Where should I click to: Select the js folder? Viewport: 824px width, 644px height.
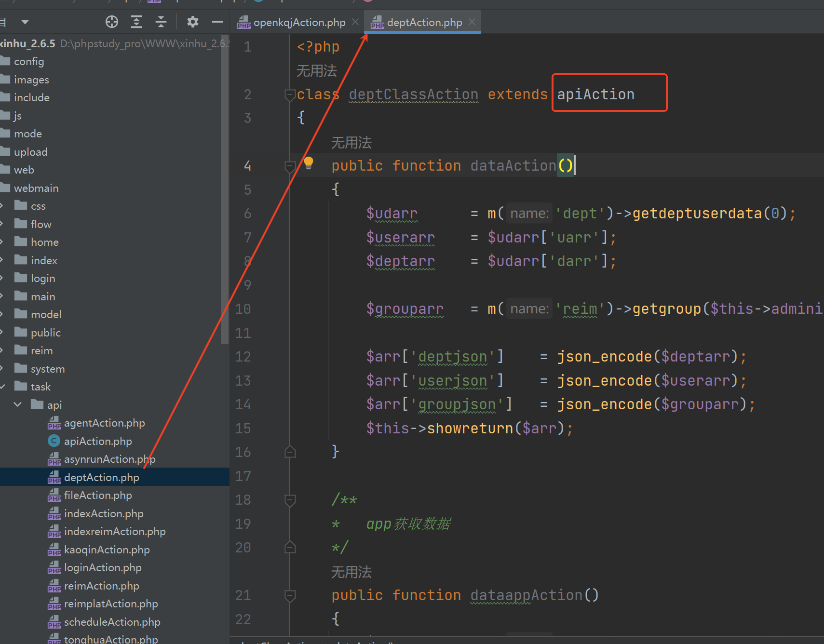[x=18, y=116]
